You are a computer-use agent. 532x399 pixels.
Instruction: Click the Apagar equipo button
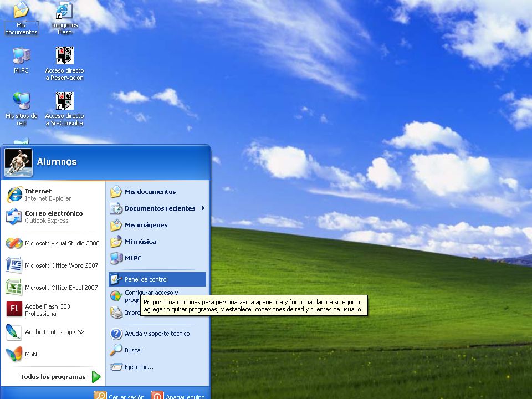point(178,396)
